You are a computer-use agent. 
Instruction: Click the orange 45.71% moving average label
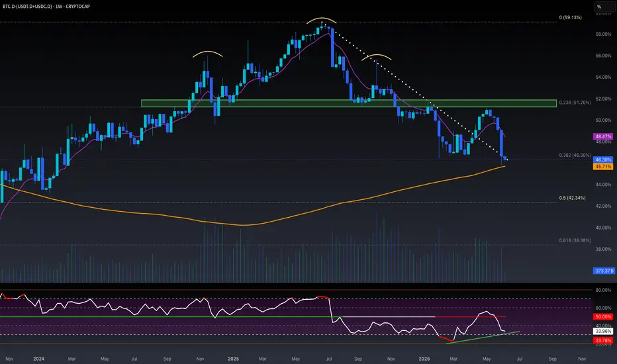click(603, 167)
